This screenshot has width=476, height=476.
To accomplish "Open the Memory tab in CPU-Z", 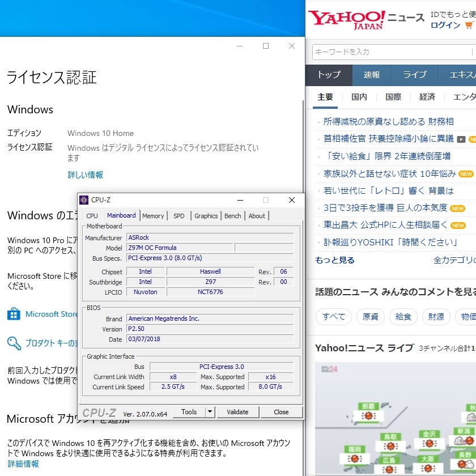I will [153, 216].
